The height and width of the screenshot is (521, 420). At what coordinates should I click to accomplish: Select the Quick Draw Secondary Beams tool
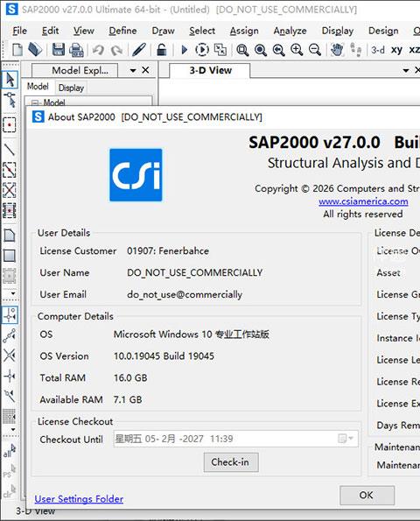point(10,211)
